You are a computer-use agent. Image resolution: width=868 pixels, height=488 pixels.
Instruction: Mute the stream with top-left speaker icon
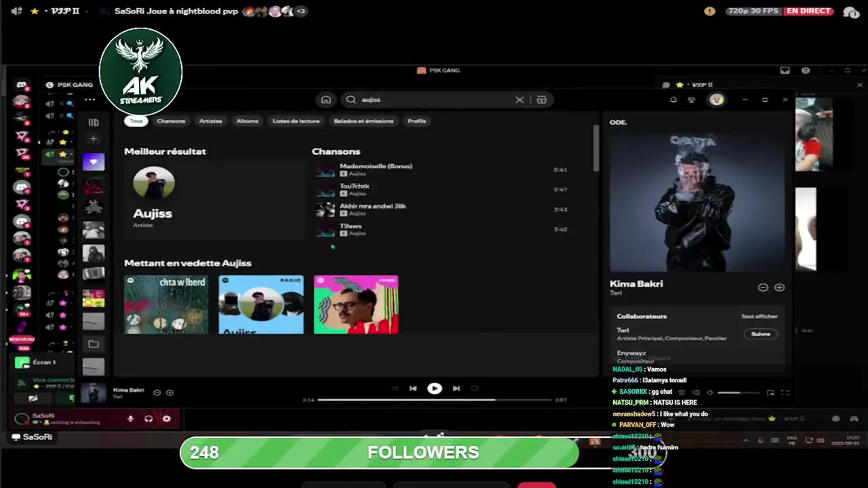tap(17, 11)
